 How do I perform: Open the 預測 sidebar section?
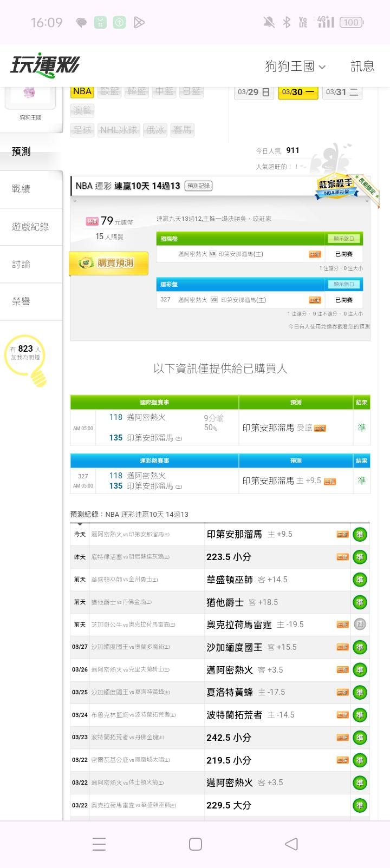(31, 152)
